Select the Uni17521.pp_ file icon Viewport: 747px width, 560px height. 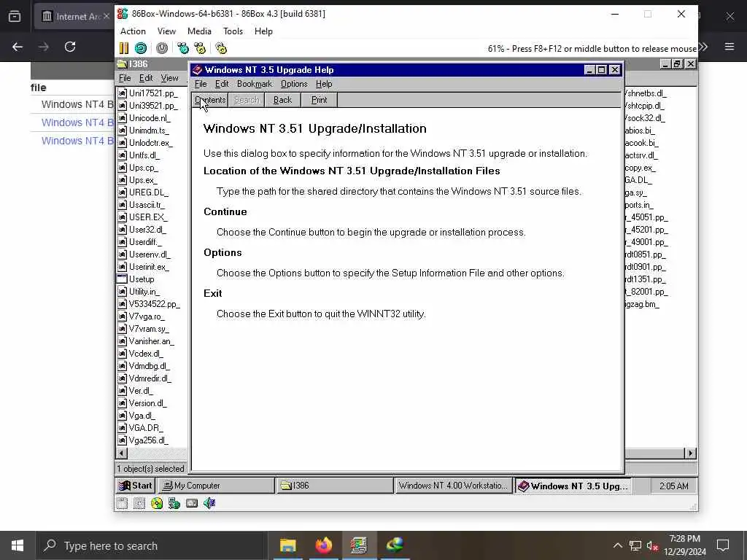[x=122, y=93]
